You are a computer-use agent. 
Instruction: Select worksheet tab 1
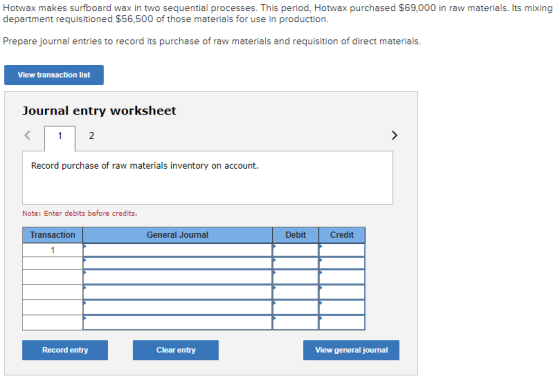click(x=60, y=136)
